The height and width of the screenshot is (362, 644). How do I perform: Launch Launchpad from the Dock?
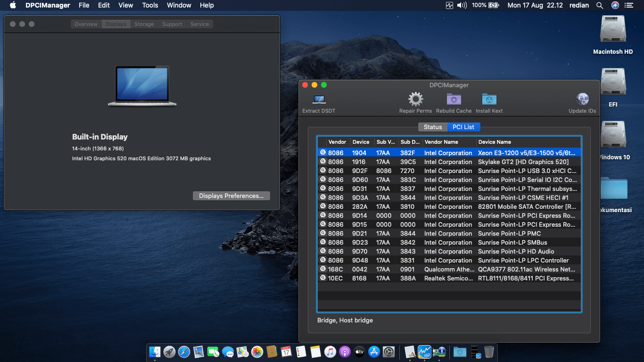pyautogui.click(x=169, y=352)
